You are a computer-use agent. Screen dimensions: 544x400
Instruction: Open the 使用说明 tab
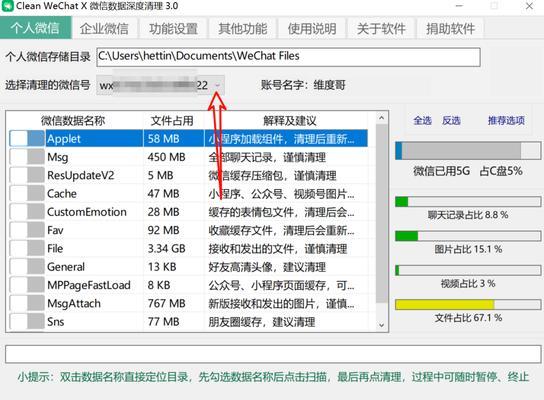tap(312, 28)
